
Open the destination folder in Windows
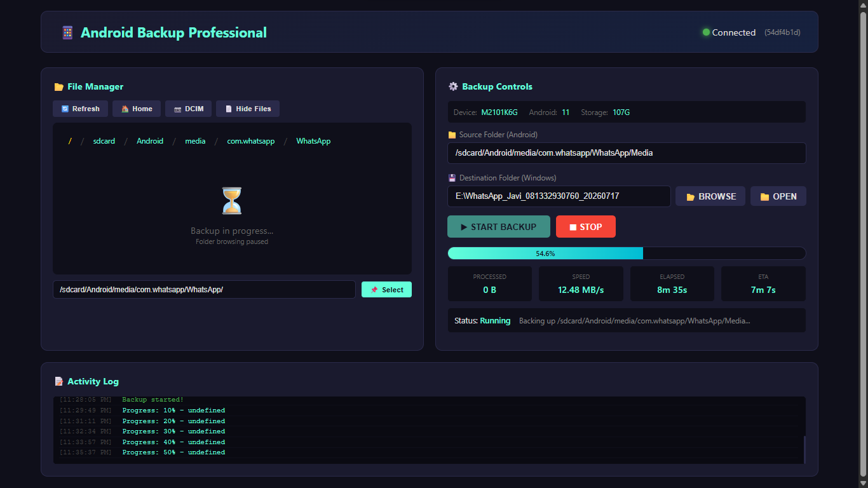[x=778, y=196]
